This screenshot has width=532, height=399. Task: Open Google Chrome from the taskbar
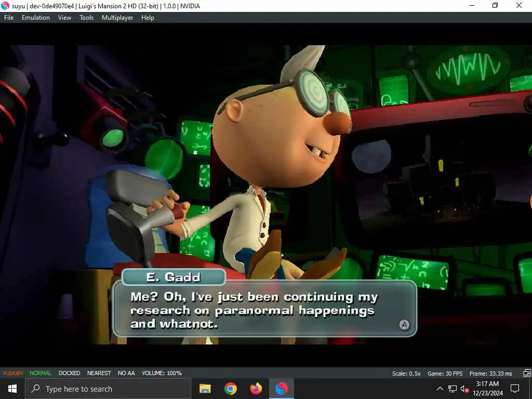click(x=230, y=389)
